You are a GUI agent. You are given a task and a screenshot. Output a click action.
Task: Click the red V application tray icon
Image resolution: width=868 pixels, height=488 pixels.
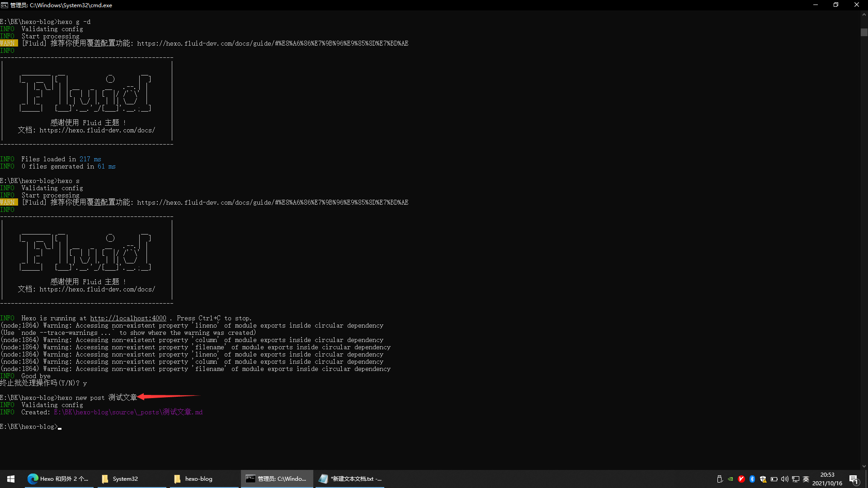[741, 479]
